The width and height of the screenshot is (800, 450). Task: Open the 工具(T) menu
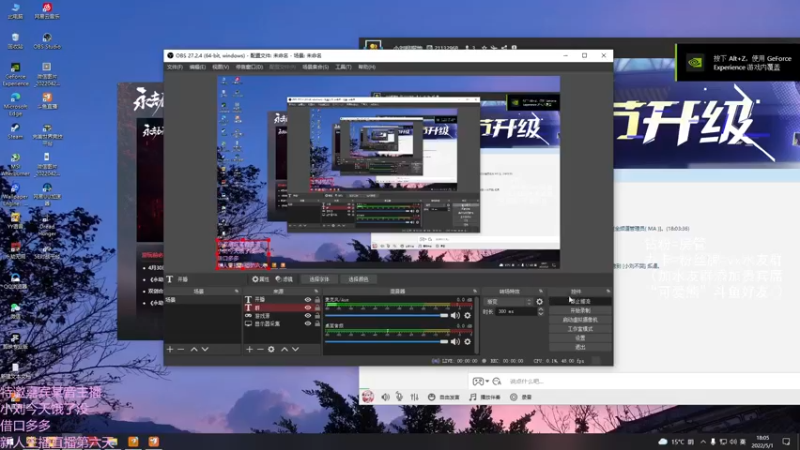(343, 67)
